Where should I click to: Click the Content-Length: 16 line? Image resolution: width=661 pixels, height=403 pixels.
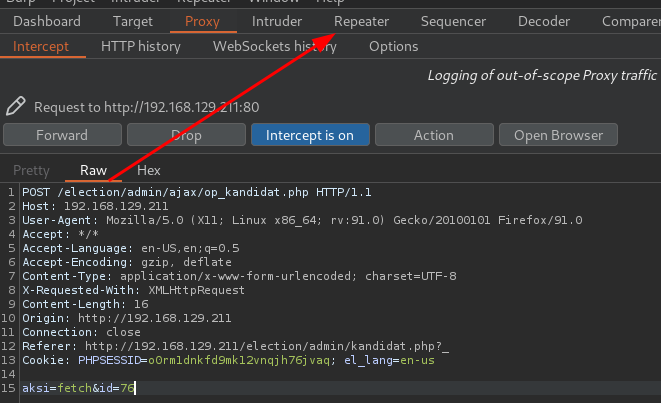85,304
